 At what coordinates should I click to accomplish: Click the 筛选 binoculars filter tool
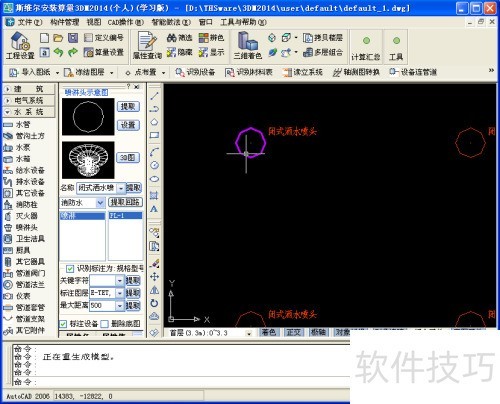point(179,38)
